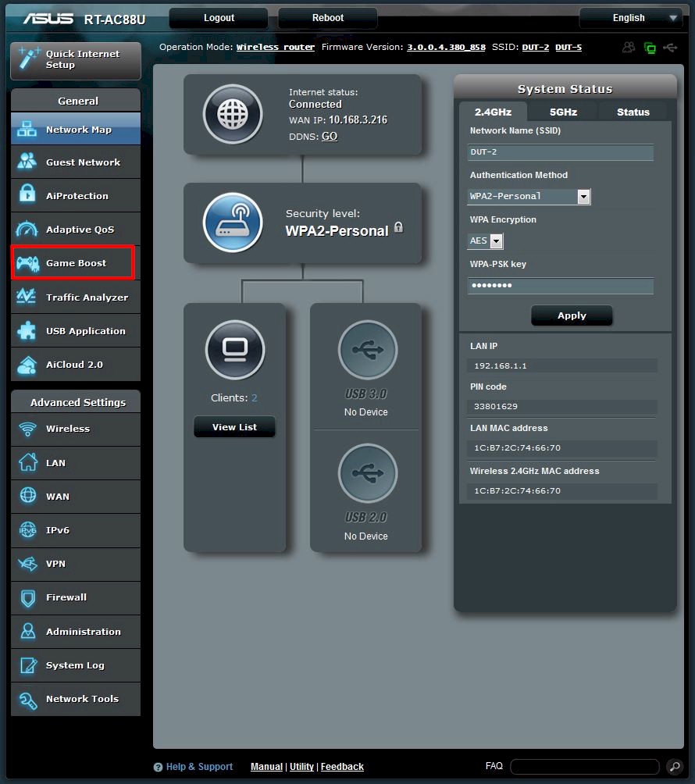
Task: Click the Game Boost gamepad icon
Action: click(x=27, y=263)
